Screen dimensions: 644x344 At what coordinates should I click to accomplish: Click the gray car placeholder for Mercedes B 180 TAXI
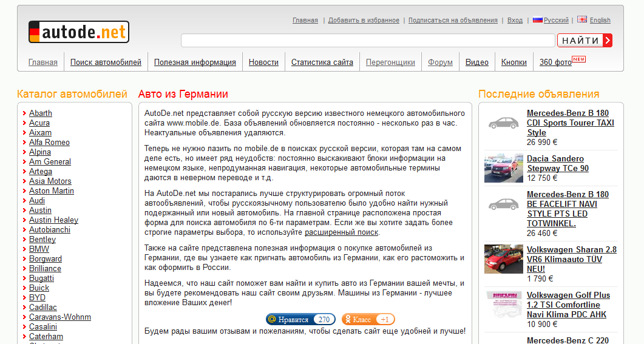504,123
